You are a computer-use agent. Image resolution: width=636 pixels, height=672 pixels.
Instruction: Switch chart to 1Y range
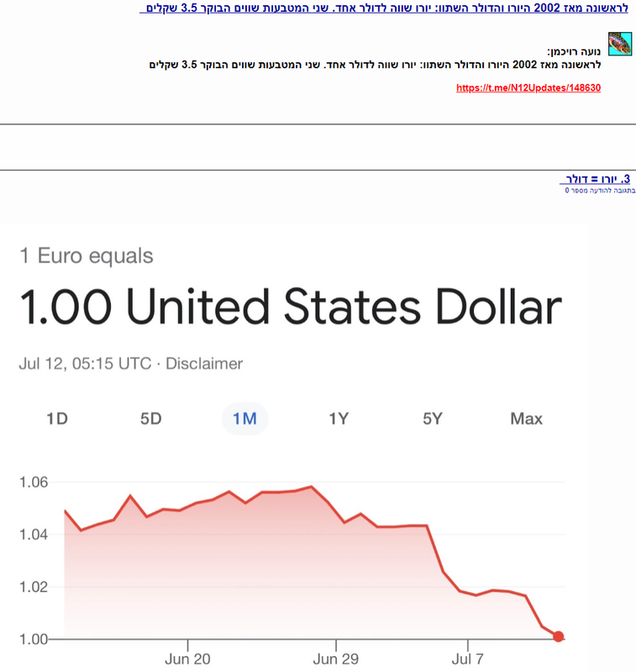[x=339, y=418]
